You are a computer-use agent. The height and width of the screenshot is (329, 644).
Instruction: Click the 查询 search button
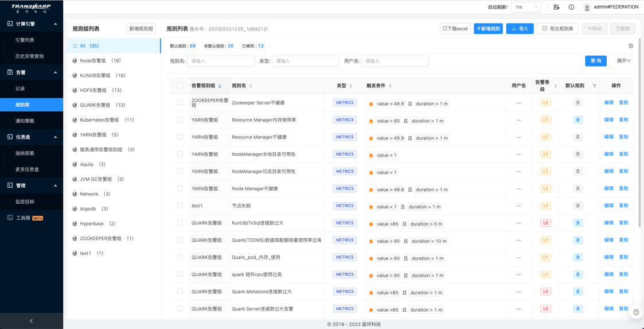(x=596, y=61)
